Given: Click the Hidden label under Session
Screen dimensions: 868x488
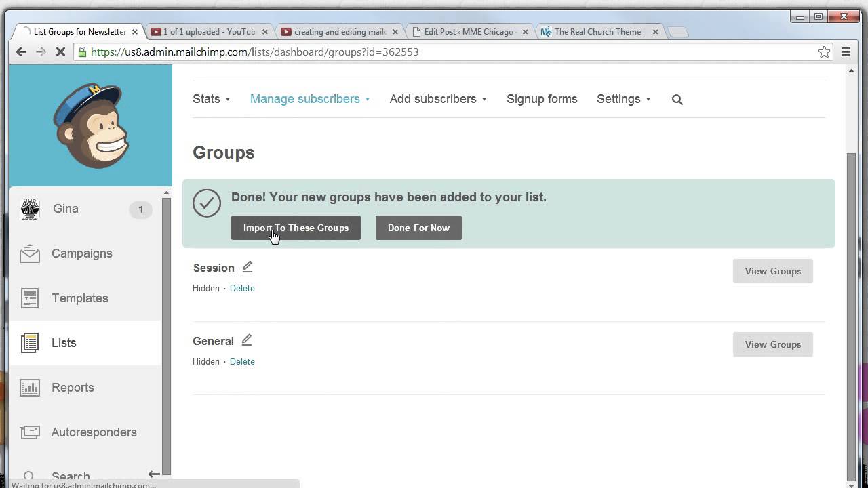Looking at the screenshot, I should point(206,289).
